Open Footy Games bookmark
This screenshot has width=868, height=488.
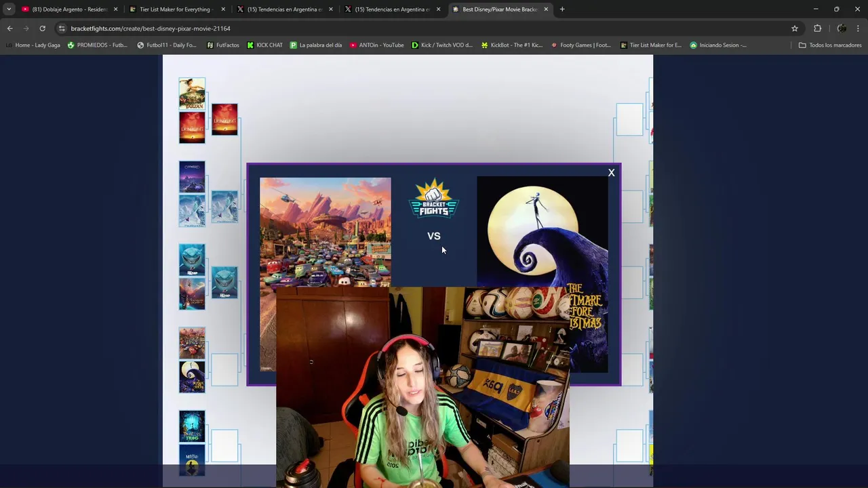pos(581,45)
